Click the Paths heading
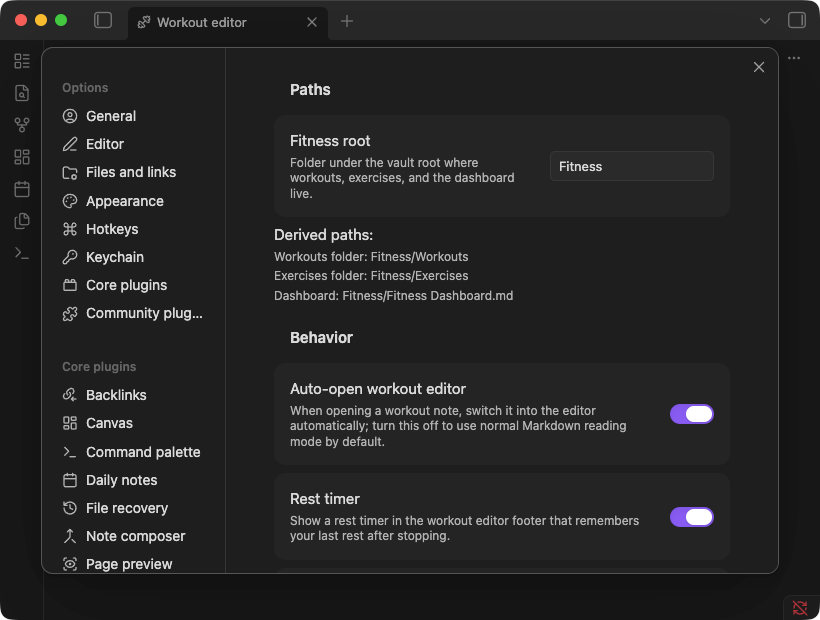Image resolution: width=820 pixels, height=620 pixels. pos(310,90)
